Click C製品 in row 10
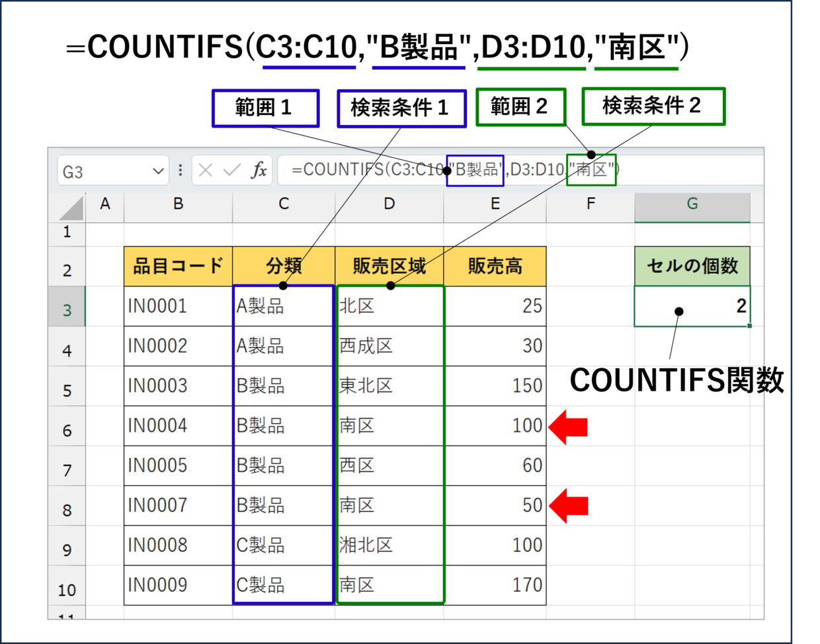The height and width of the screenshot is (644, 820). pos(284,585)
